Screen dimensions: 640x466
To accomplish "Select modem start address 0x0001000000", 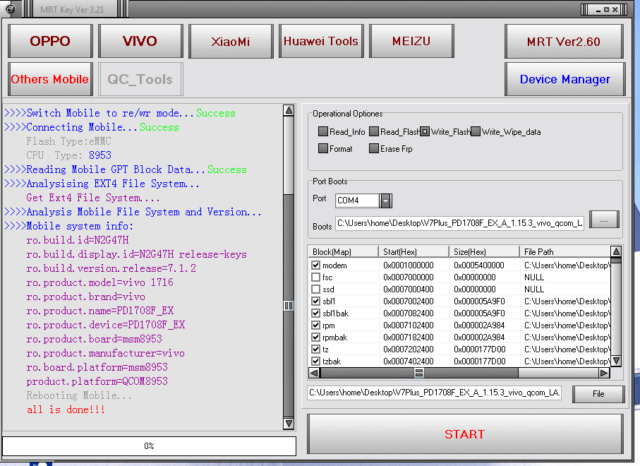I will [408, 266].
